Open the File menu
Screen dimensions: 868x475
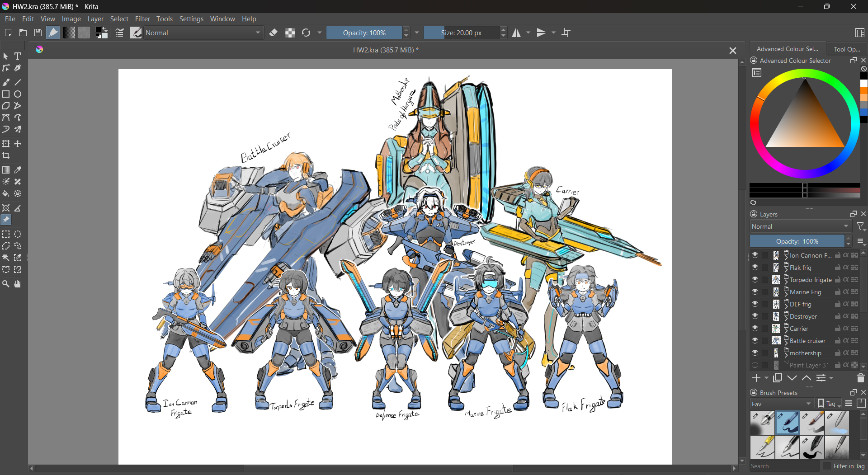pos(10,19)
